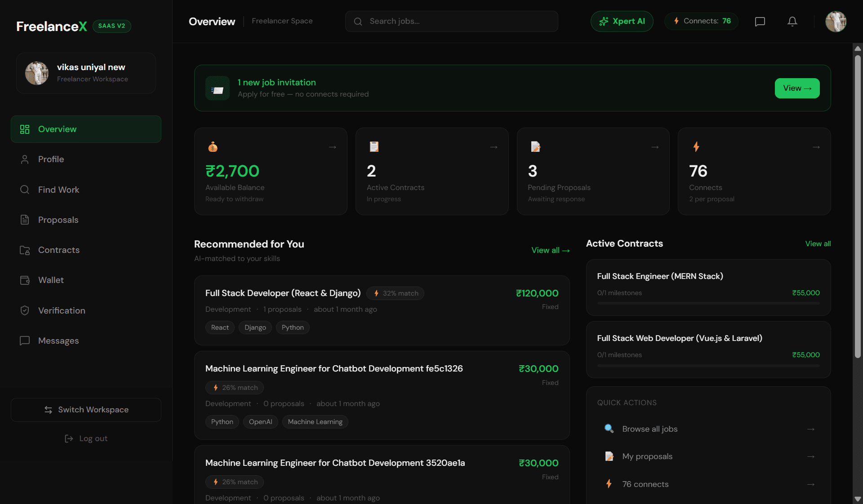Click the 76 connects lightning icon
Viewport: 863px width, 504px height.
609,484
